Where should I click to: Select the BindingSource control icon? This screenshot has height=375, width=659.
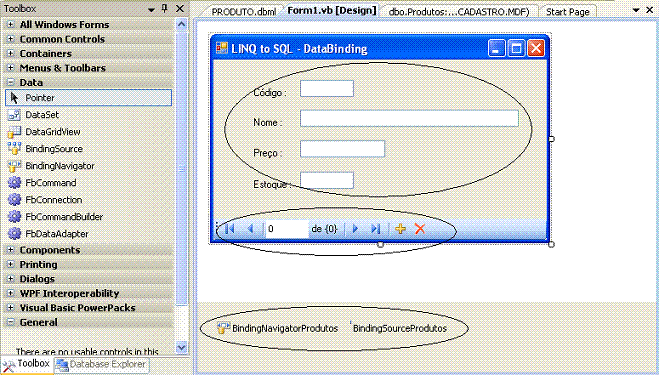(14, 148)
